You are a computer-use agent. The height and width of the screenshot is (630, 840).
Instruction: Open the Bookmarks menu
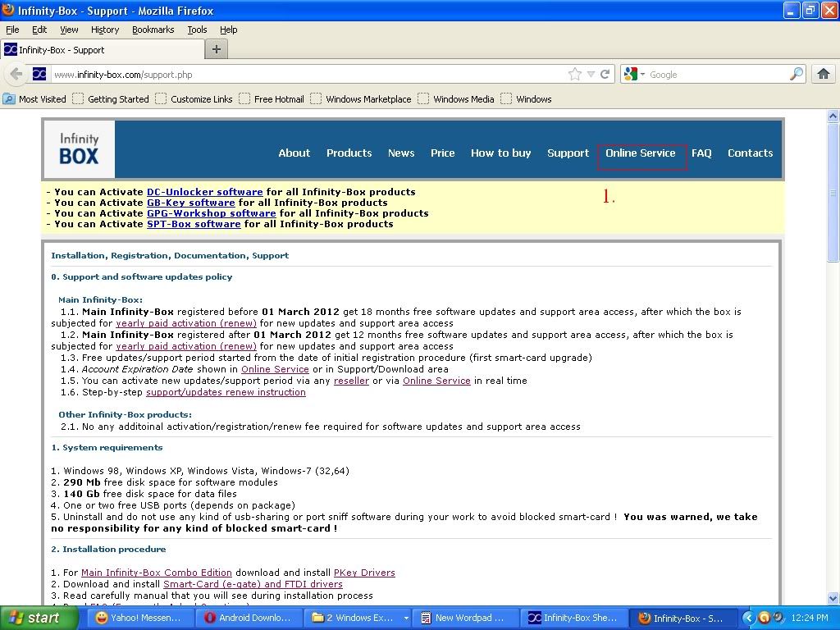153,30
